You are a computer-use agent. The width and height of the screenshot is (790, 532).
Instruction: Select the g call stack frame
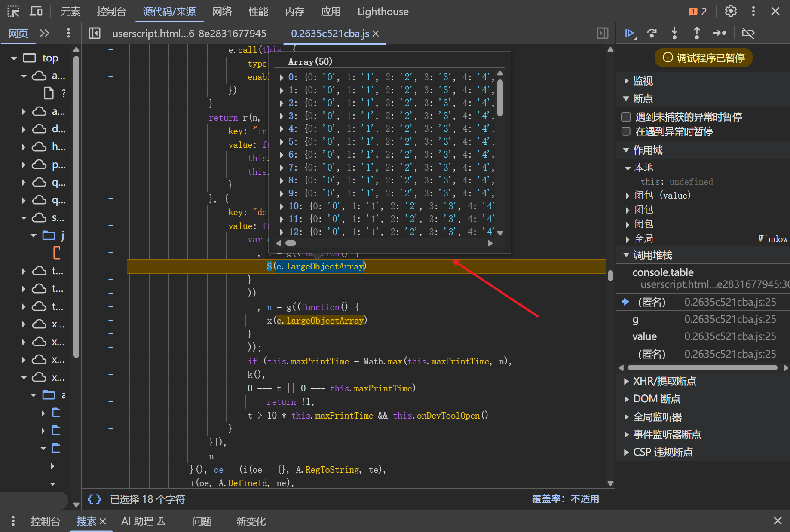(x=635, y=319)
